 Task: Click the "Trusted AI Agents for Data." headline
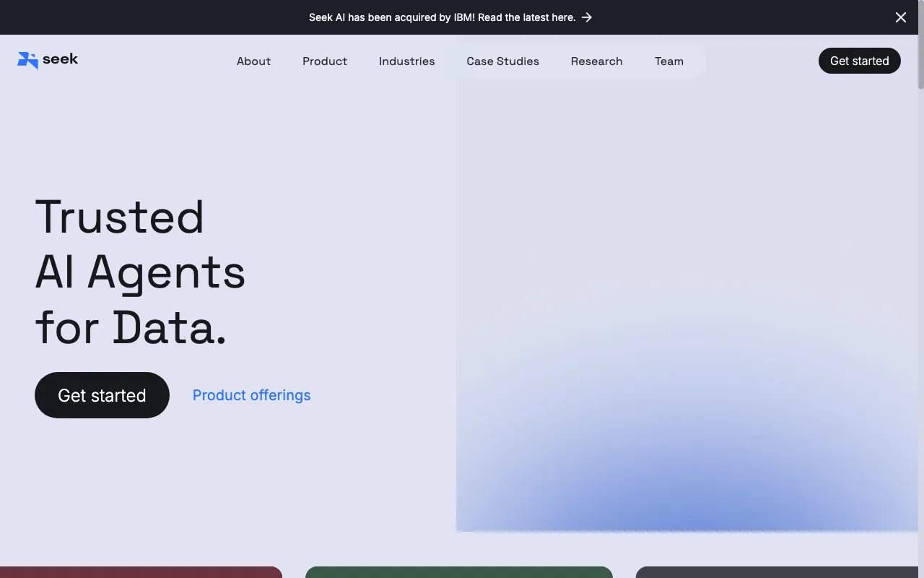(x=140, y=272)
